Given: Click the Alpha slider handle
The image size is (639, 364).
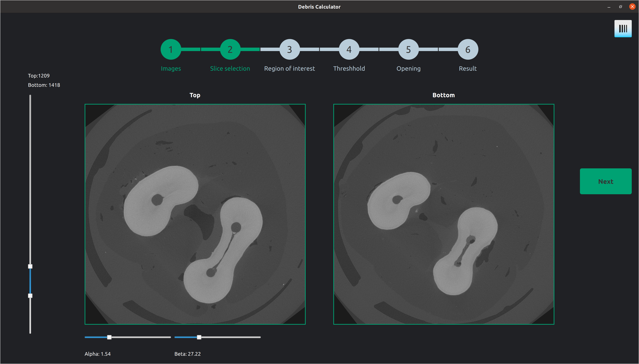Looking at the screenshot, I should click(109, 337).
